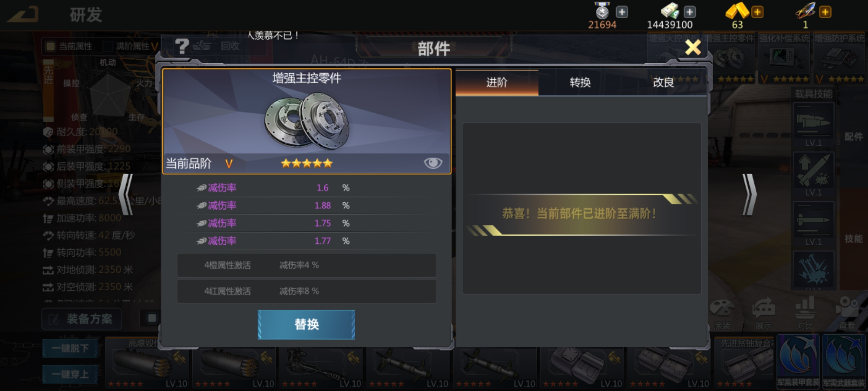Close the 部件 dialog with X

point(693,47)
